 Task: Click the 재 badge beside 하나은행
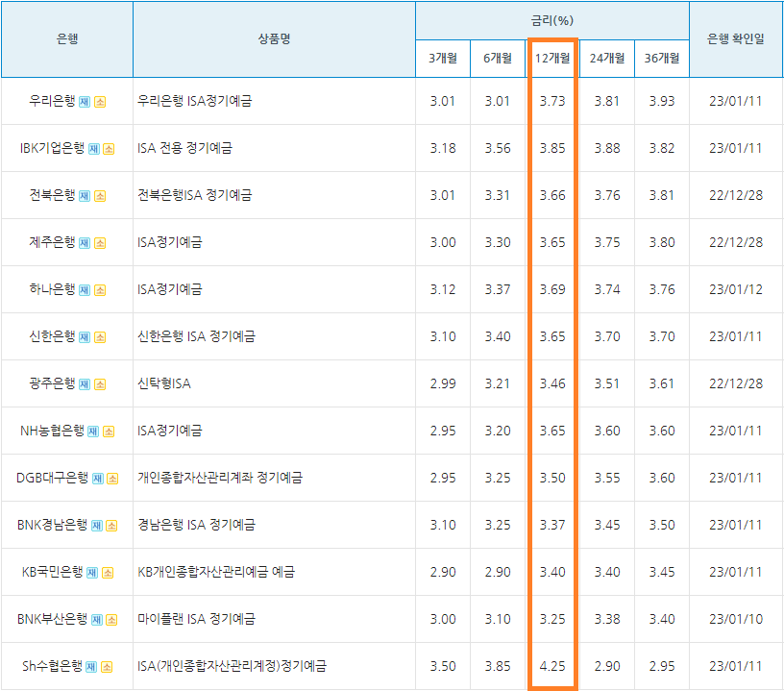tap(85, 290)
